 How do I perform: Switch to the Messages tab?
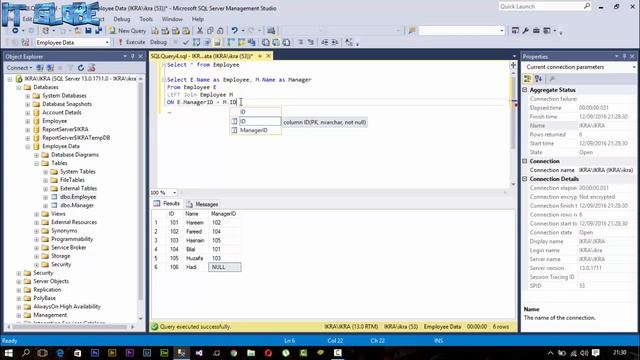(x=203, y=204)
